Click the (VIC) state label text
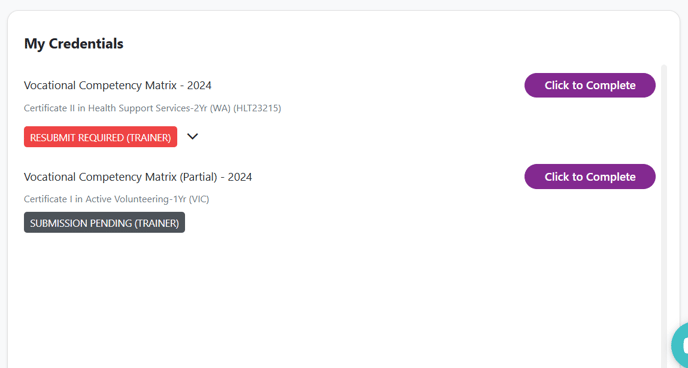The height and width of the screenshot is (368, 688). pos(199,199)
